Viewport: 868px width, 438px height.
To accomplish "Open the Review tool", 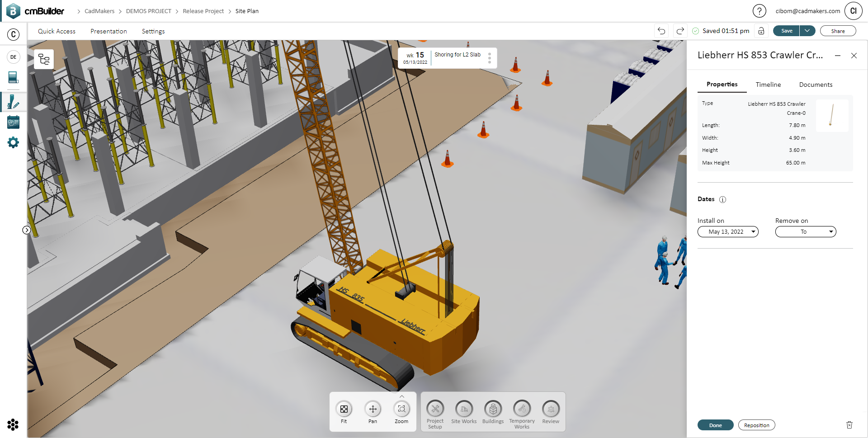I will point(551,412).
